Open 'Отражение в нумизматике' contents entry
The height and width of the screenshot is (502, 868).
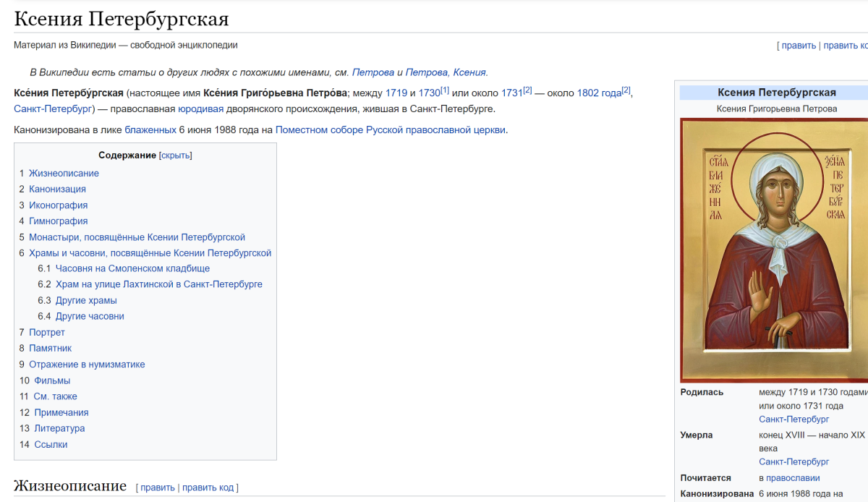pos(87,365)
